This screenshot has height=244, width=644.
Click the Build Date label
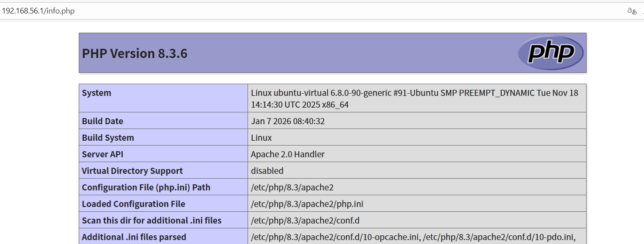[102, 121]
